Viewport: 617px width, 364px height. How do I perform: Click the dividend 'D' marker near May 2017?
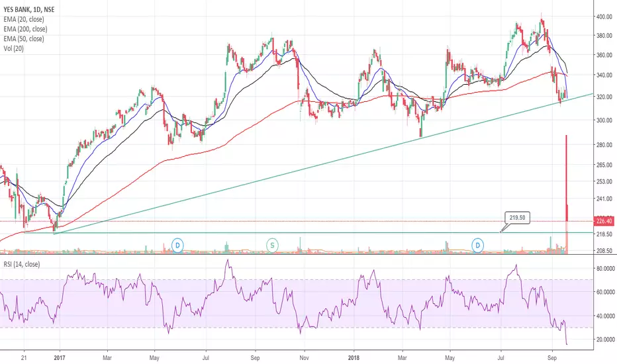tap(178, 246)
